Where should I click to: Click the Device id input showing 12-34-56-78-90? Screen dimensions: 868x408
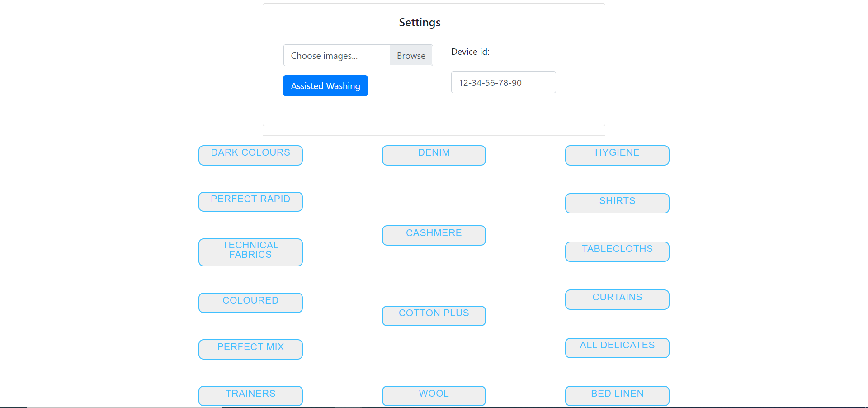pyautogui.click(x=503, y=82)
